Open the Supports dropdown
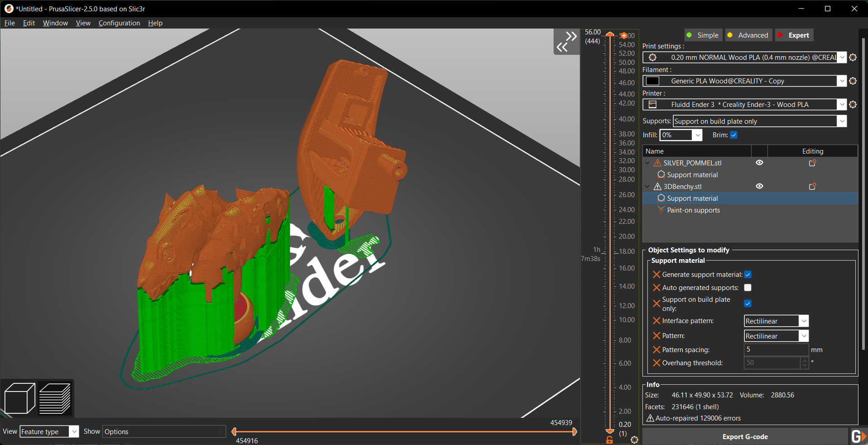Screen dimensions: 868x445 [842, 121]
